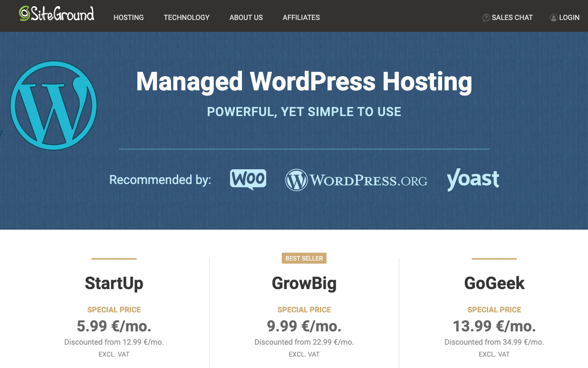
Task: Open the LOGIN page
Action: click(x=569, y=17)
